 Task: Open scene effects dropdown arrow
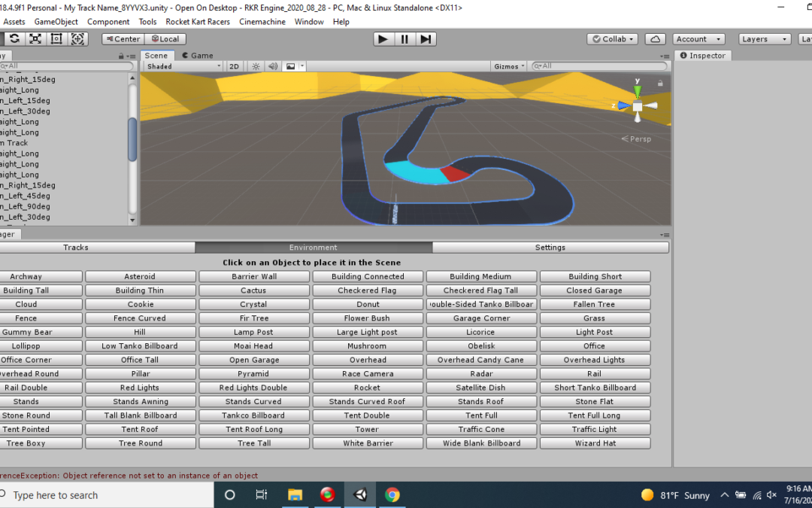[x=302, y=66]
